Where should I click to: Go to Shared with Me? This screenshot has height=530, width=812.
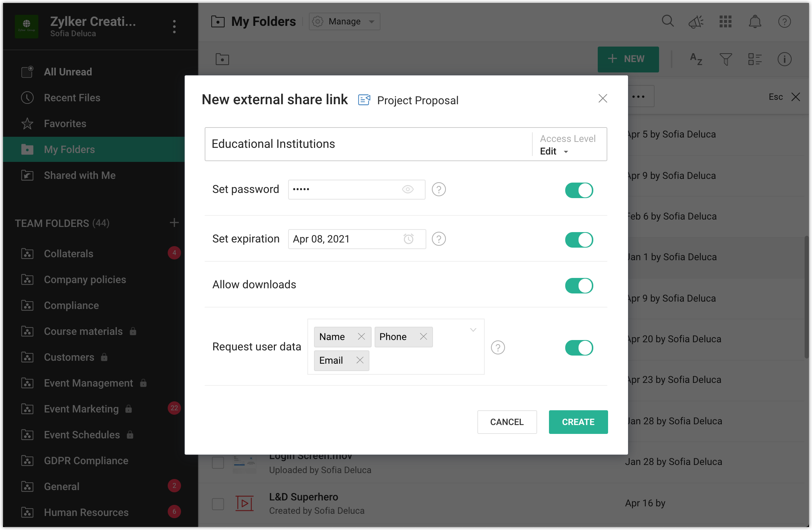click(79, 175)
